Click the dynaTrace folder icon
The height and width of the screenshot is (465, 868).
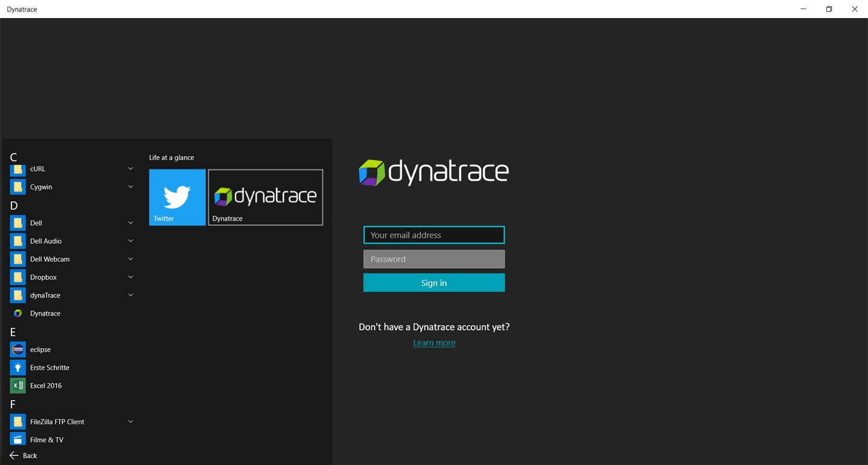tap(18, 295)
